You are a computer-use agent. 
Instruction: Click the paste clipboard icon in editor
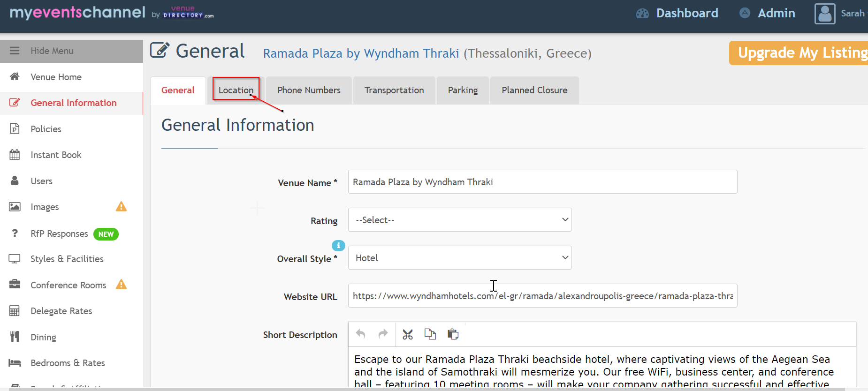[453, 334]
